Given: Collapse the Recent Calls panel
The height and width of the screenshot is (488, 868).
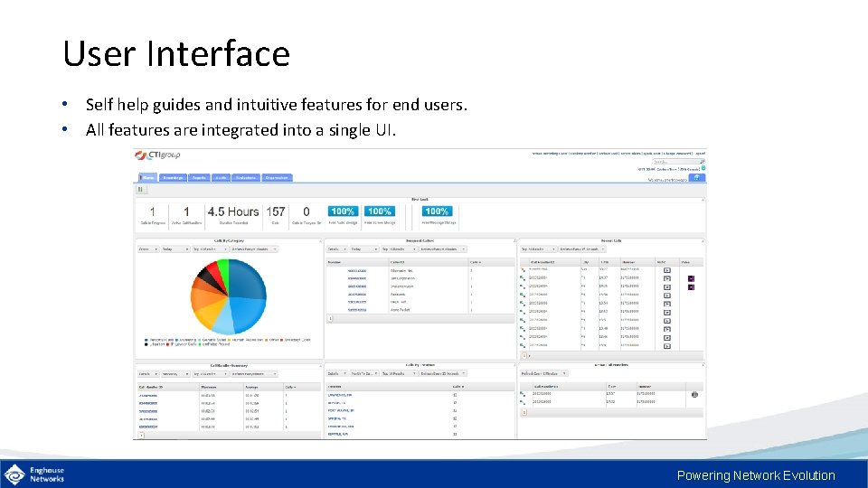Looking at the screenshot, I should 703,241.
